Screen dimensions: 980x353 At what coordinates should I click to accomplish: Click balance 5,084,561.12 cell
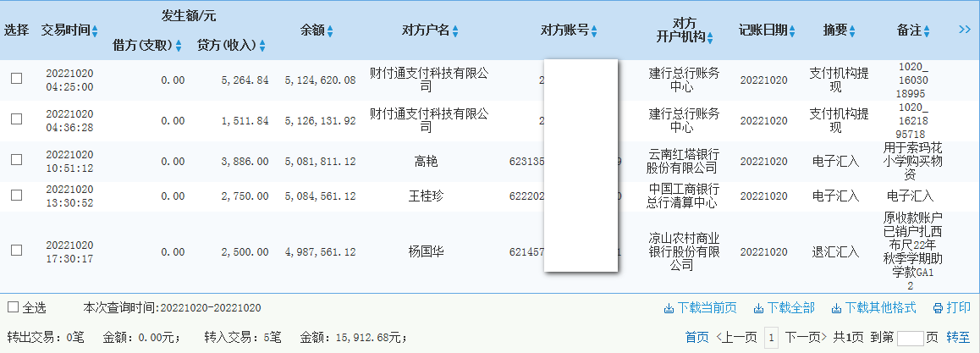click(x=320, y=196)
